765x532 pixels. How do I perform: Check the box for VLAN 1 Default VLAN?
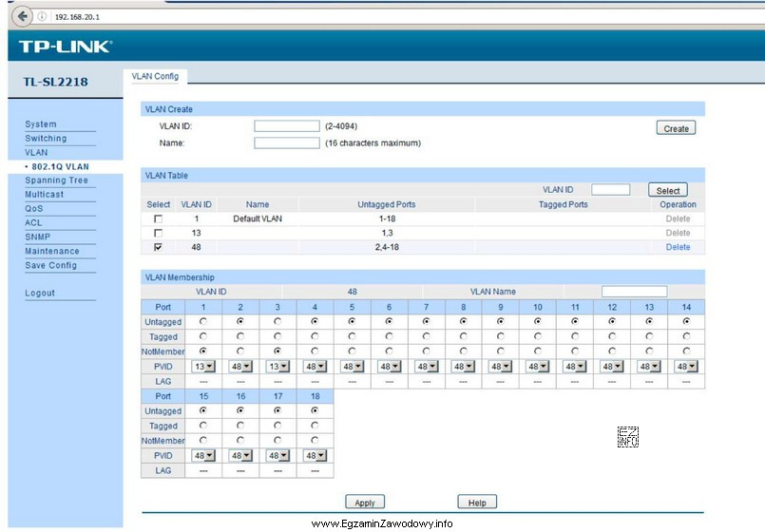(x=158, y=218)
